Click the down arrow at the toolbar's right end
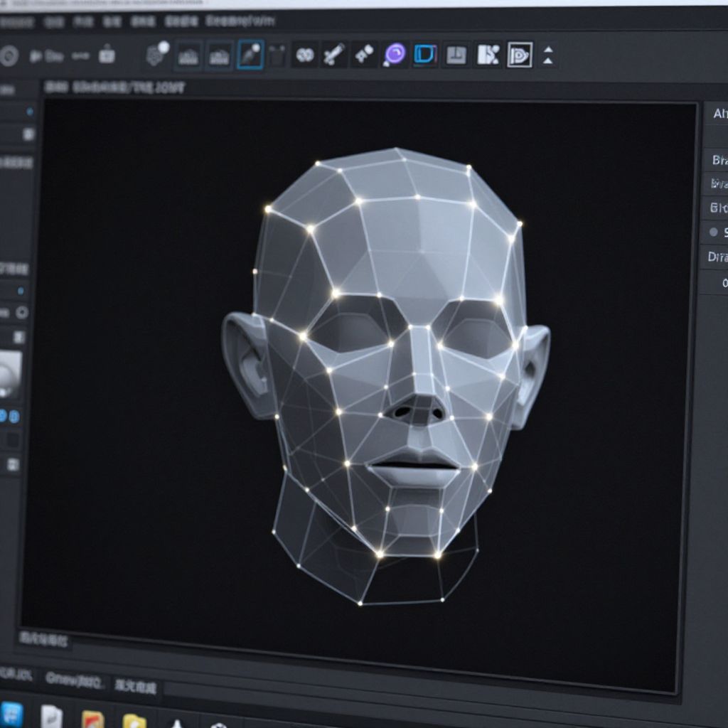 click(x=547, y=61)
